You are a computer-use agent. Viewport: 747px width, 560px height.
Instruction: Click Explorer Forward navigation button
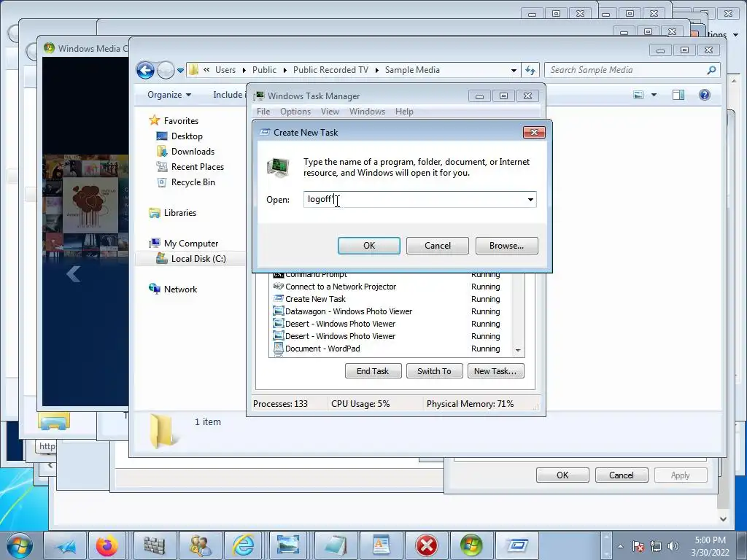[166, 70]
